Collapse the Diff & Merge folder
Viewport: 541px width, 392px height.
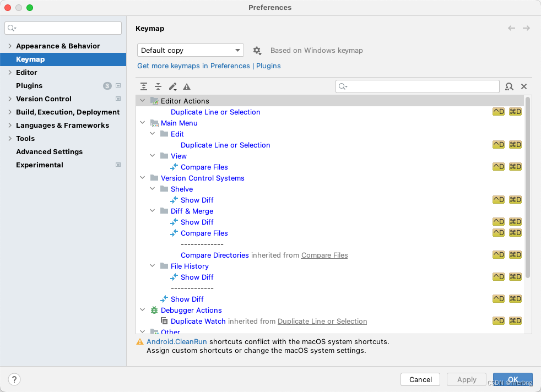[153, 211]
